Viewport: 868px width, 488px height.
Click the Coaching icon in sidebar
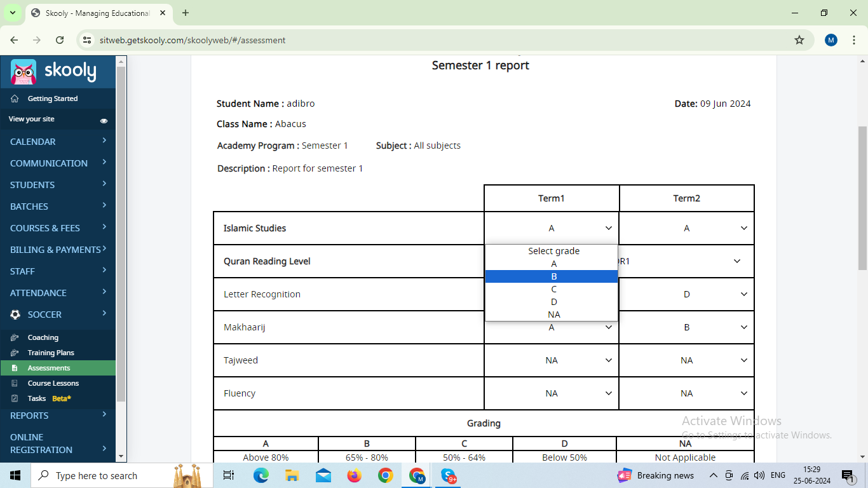coord(15,337)
